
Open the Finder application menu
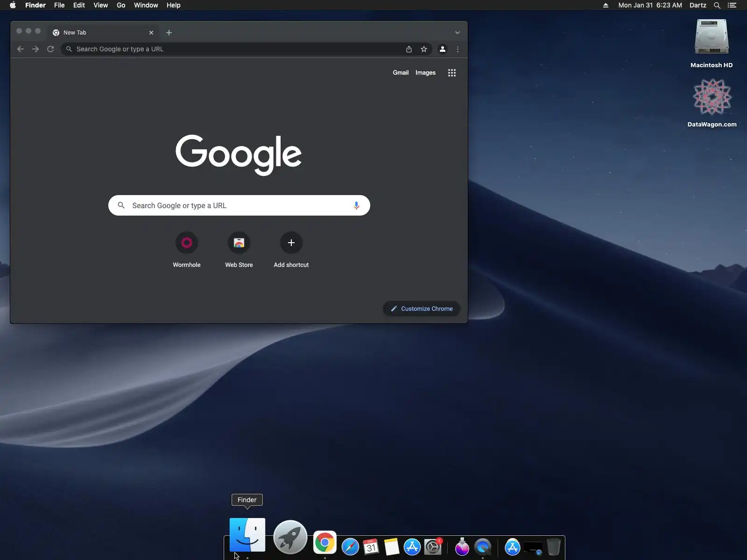35,5
